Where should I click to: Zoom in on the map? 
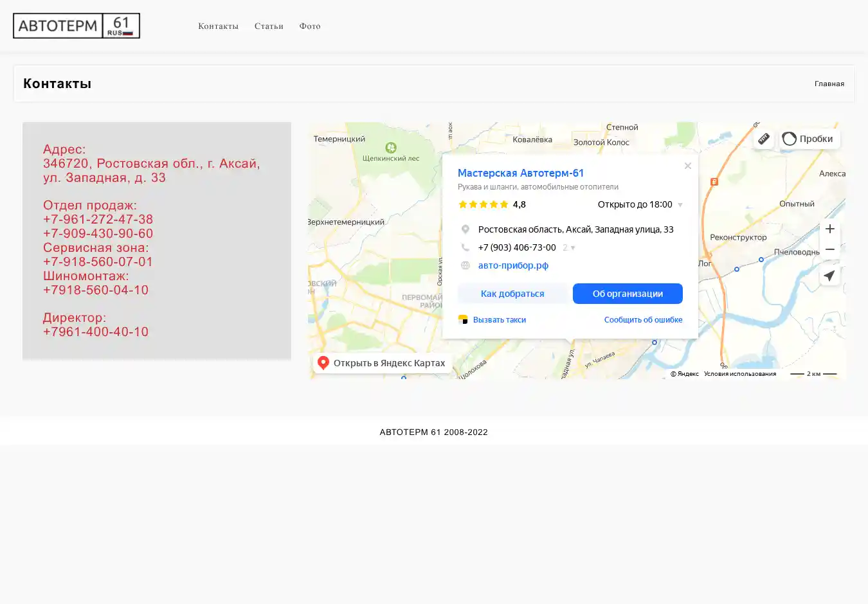pos(829,229)
